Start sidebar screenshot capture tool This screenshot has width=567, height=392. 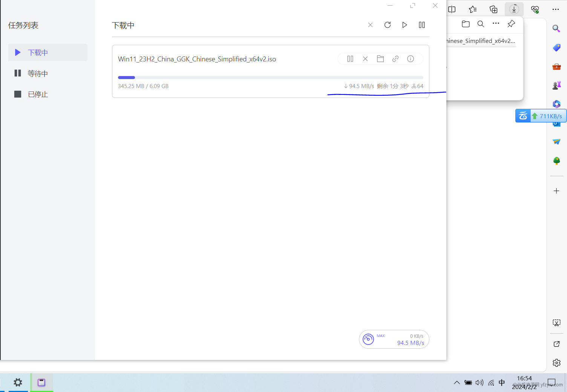556,323
